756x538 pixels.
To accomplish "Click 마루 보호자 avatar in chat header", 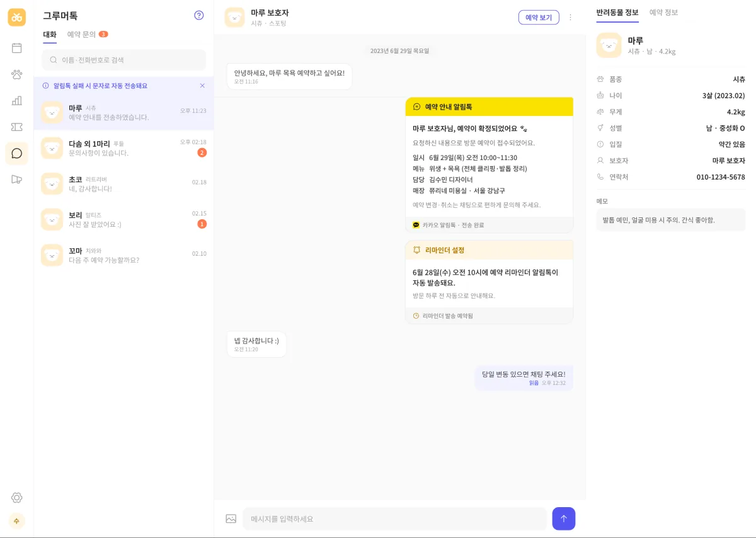I will [x=235, y=18].
